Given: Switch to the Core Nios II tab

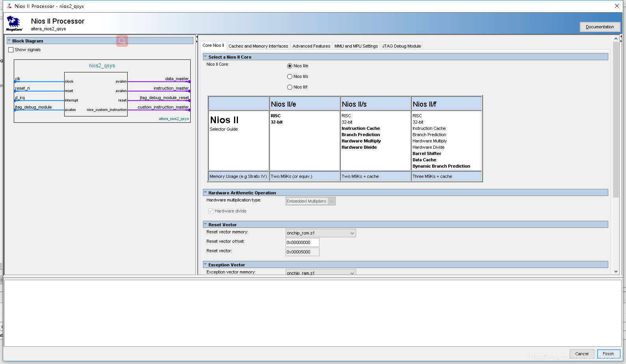Looking at the screenshot, I should tap(213, 46).
